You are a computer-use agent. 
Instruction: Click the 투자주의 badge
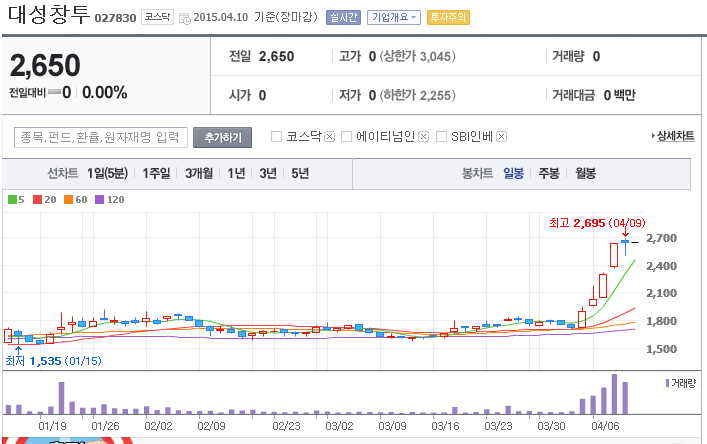point(448,18)
